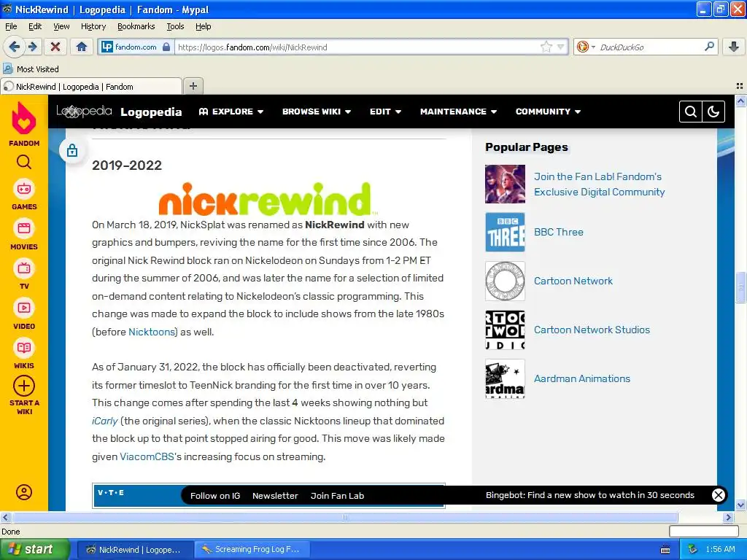Toggle dark mode with the moon icon
Image resolution: width=747 pixels, height=560 pixels.
point(713,112)
